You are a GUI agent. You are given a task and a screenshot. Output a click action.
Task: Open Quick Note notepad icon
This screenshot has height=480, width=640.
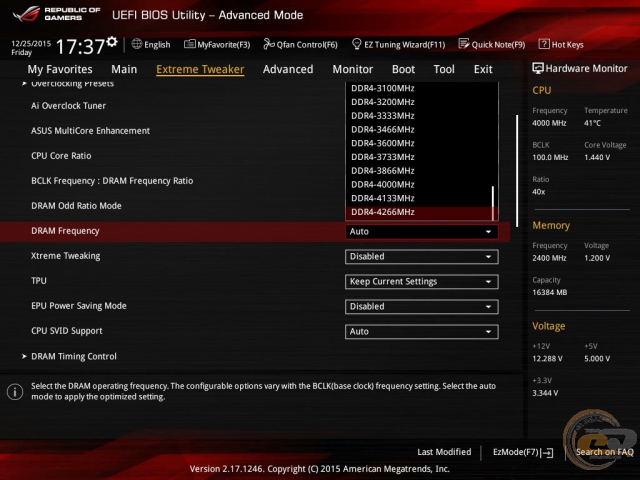464,44
